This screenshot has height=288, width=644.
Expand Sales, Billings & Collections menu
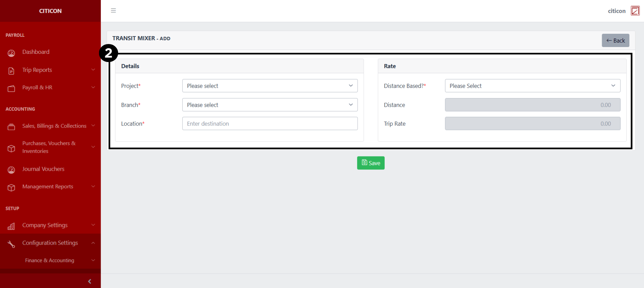[x=54, y=126]
